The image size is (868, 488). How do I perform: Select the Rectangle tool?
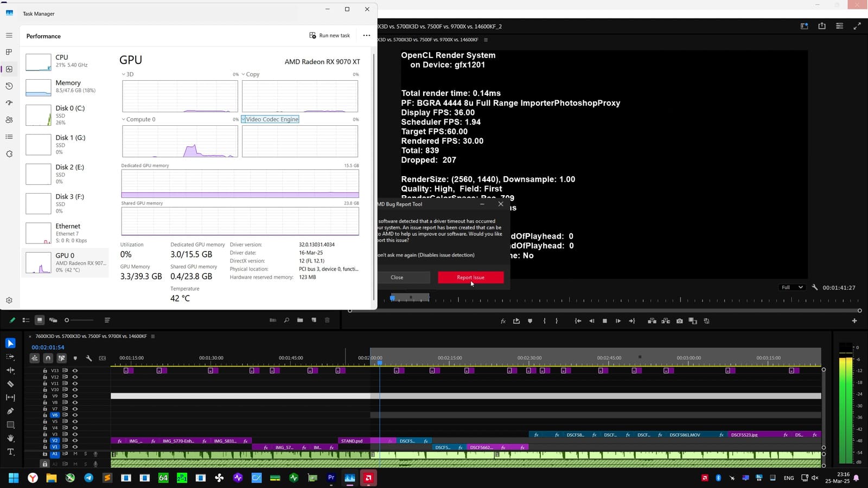10,425
